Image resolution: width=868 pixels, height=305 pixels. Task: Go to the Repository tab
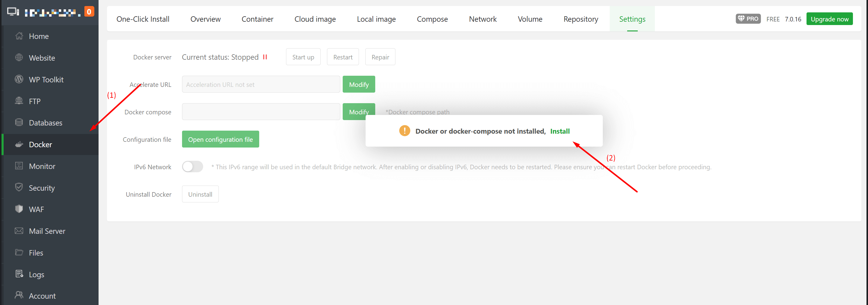(x=580, y=19)
